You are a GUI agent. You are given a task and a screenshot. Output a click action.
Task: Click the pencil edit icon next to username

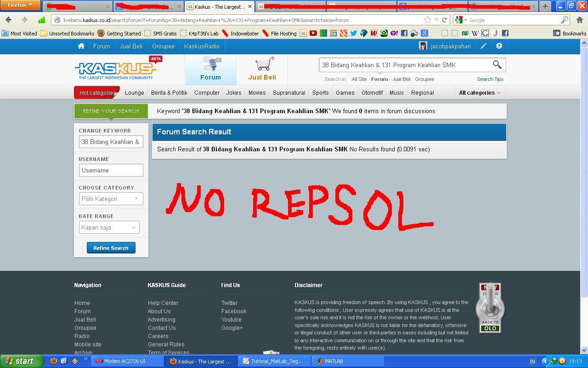coord(483,46)
